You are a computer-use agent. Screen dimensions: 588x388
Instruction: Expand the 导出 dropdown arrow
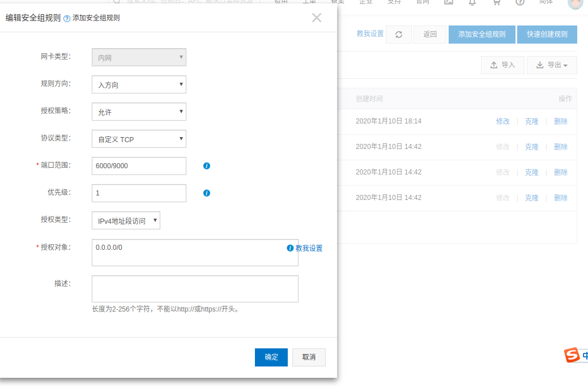pyautogui.click(x=565, y=66)
